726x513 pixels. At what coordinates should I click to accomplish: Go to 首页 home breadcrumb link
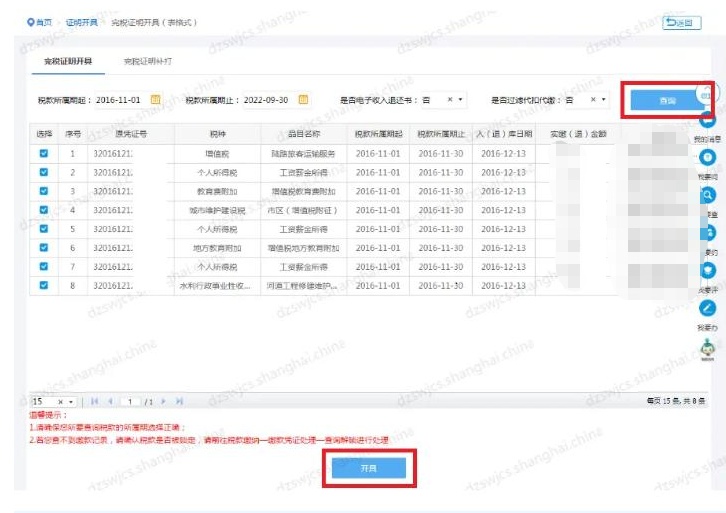point(44,22)
